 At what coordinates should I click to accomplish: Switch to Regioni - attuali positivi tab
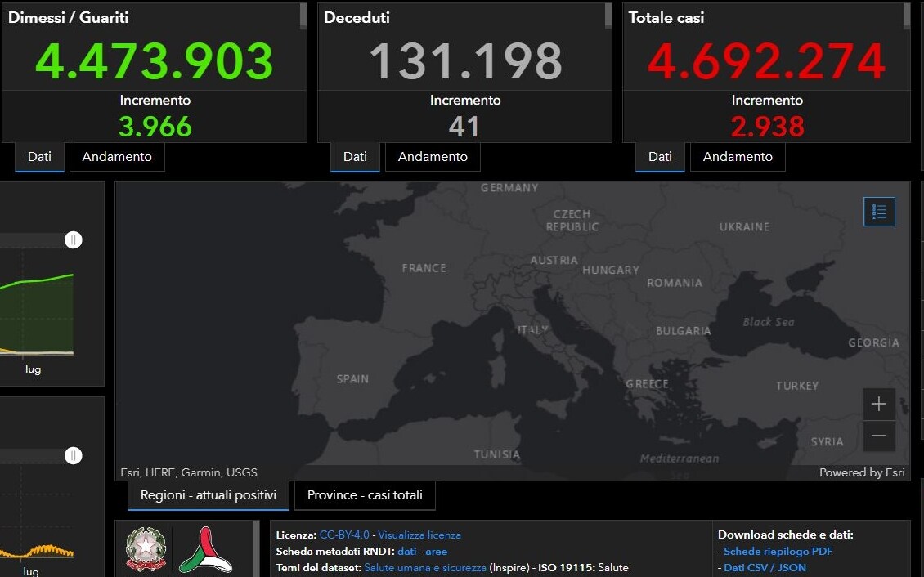(x=209, y=495)
